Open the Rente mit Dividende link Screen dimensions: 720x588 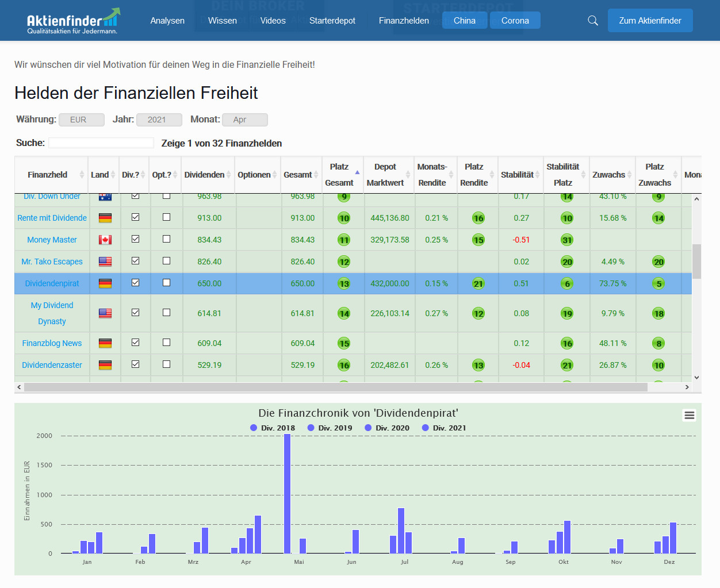point(52,218)
